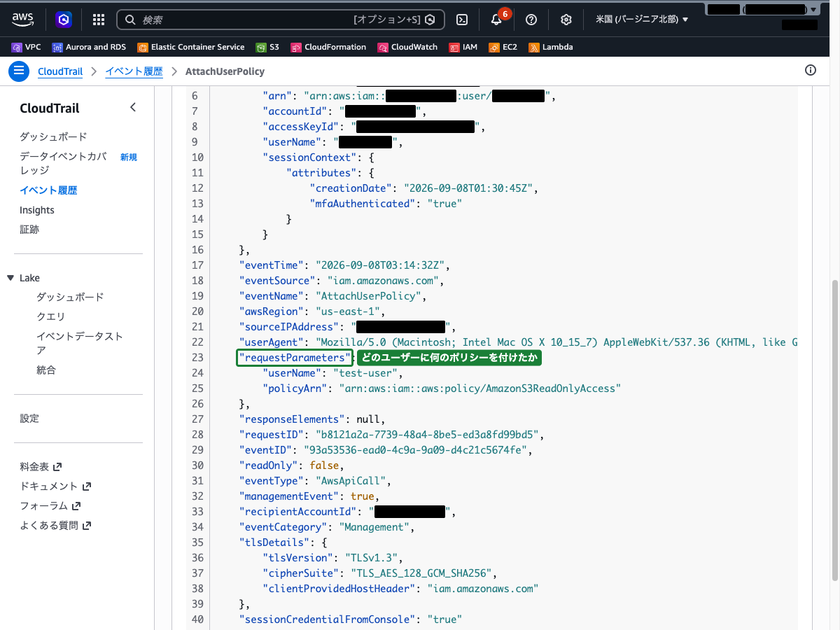Open ドキュメント external link
The width and height of the screenshot is (840, 630).
[x=55, y=486]
